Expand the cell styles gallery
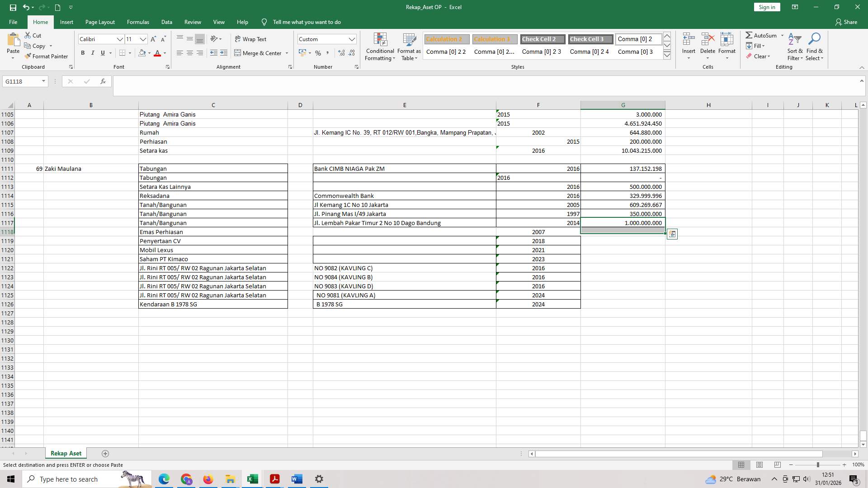 (667, 55)
